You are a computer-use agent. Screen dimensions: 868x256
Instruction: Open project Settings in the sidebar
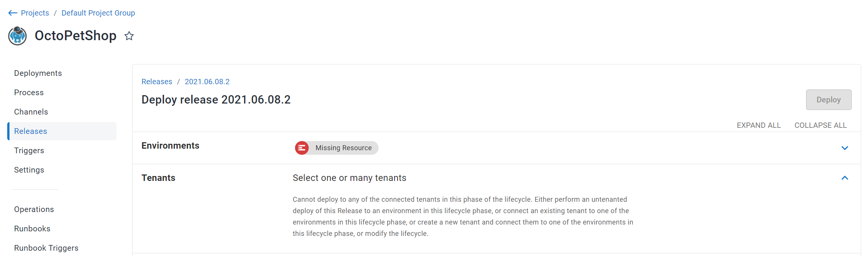click(x=29, y=170)
